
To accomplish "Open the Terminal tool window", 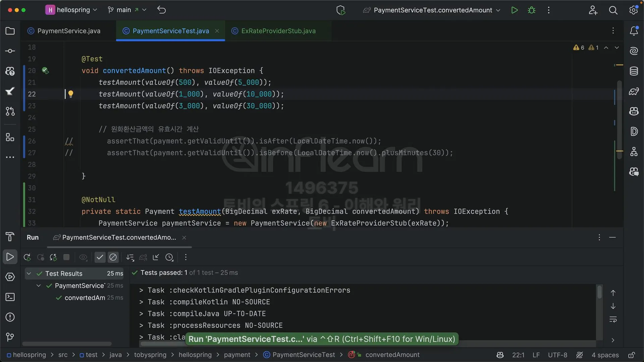I will coord(10,297).
